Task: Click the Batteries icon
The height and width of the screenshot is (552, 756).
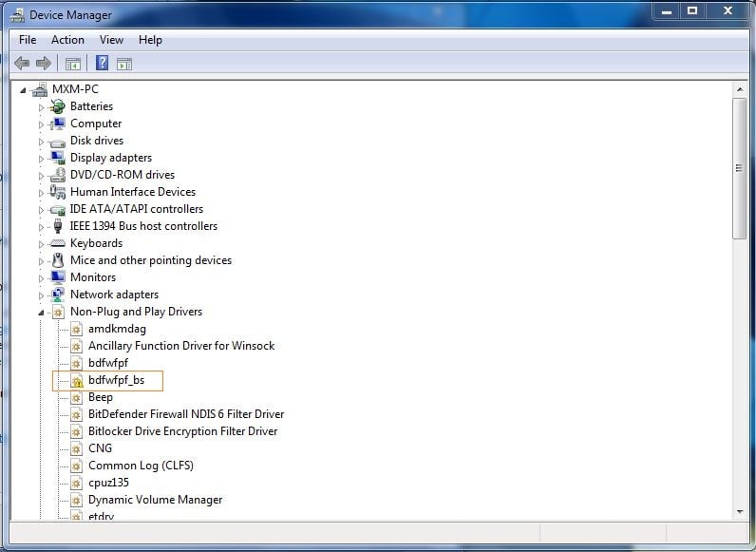Action: point(57,106)
